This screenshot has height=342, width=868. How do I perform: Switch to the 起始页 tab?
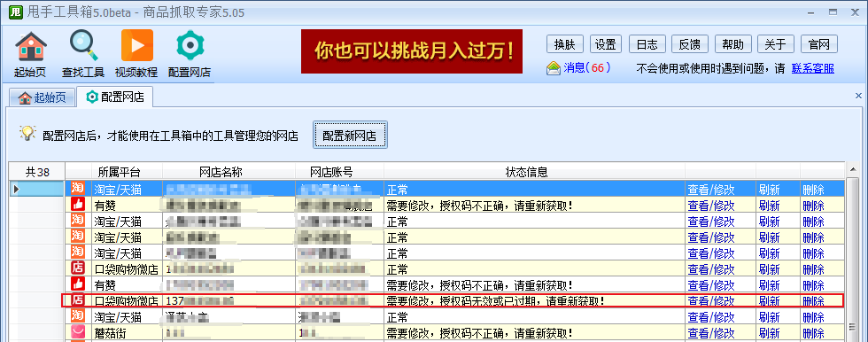[x=43, y=98]
